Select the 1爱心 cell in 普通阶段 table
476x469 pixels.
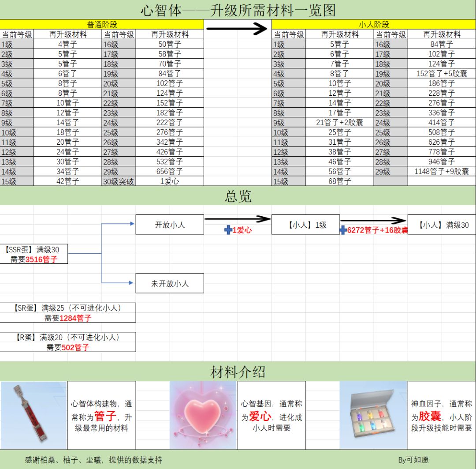tap(170, 181)
